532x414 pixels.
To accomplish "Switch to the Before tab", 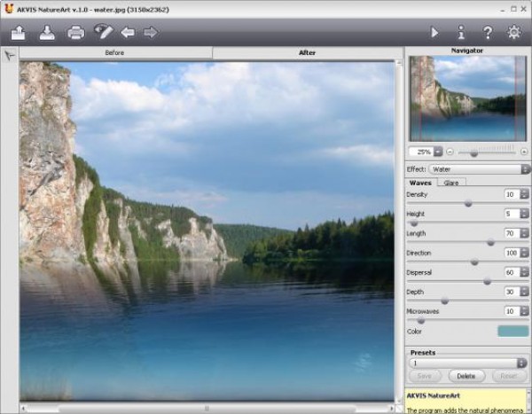I will click(x=114, y=52).
